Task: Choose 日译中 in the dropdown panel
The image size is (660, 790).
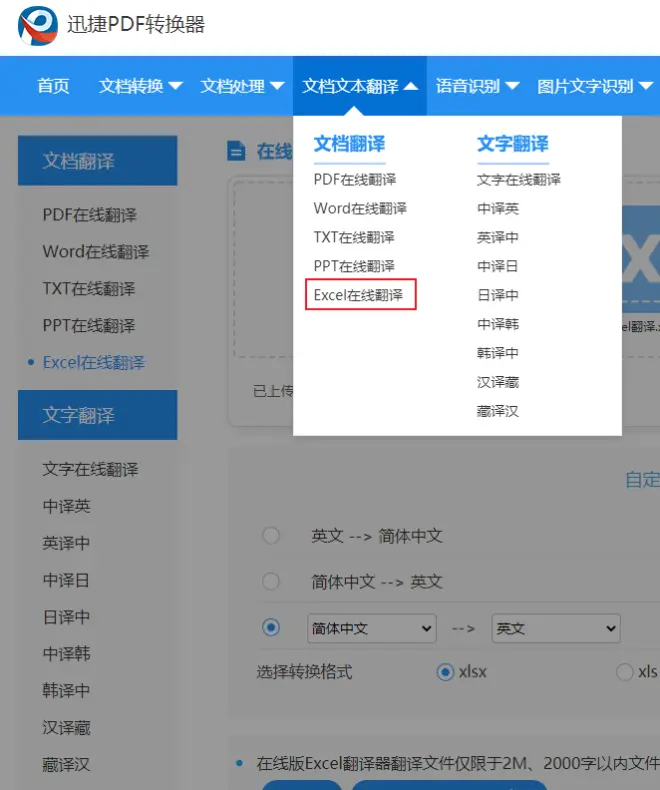Action: tap(498, 295)
